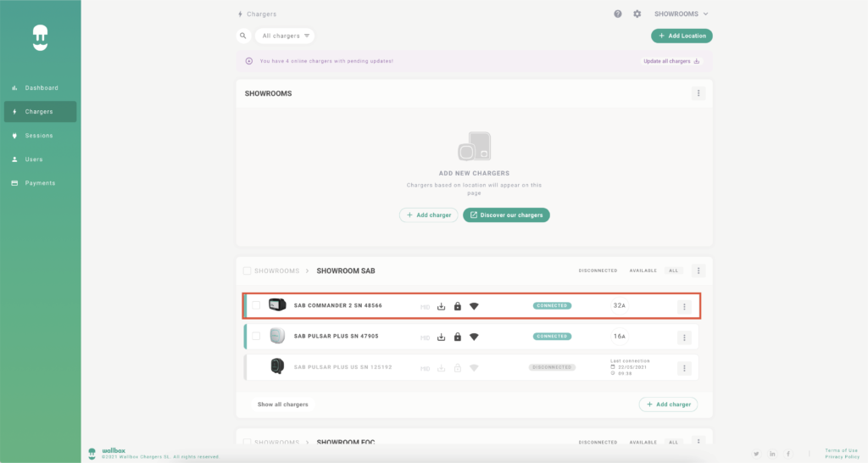Go to Sessions in the sidebar
Image resolution: width=868 pixels, height=463 pixels.
pyautogui.click(x=40, y=136)
